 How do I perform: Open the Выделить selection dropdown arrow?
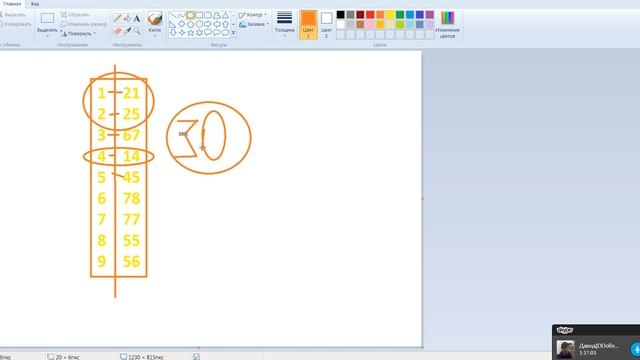point(47,36)
